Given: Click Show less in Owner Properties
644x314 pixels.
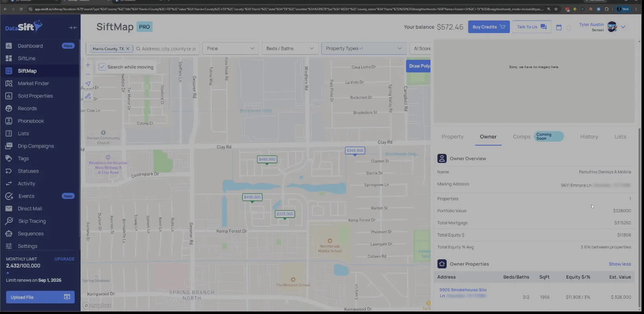Looking at the screenshot, I should click(620, 264).
